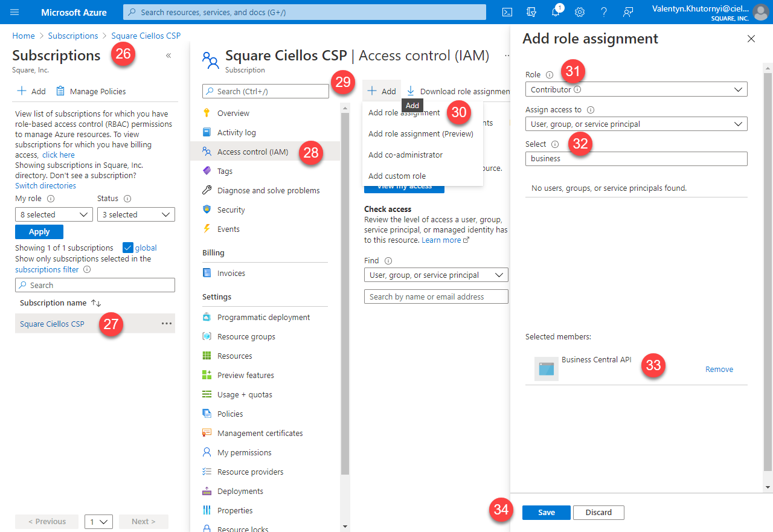This screenshot has width=773, height=532.
Task: Click the Save button
Action: [547, 512]
